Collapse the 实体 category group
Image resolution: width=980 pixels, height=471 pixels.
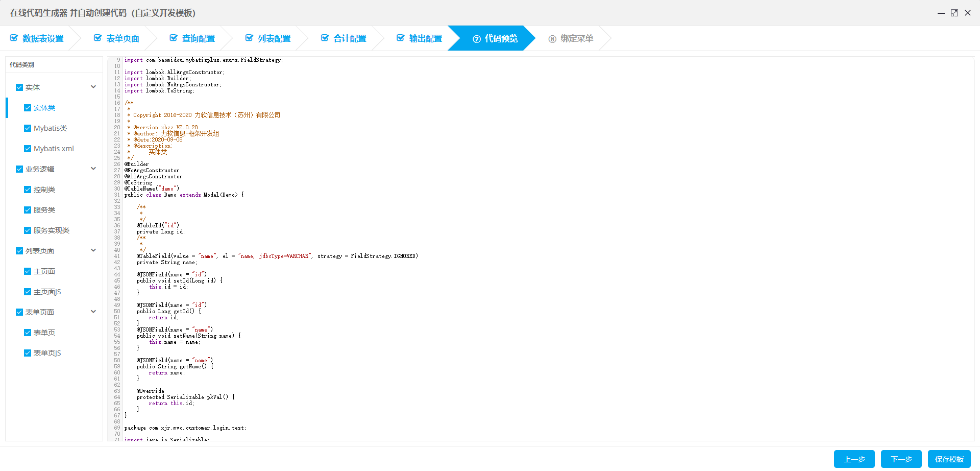point(93,87)
